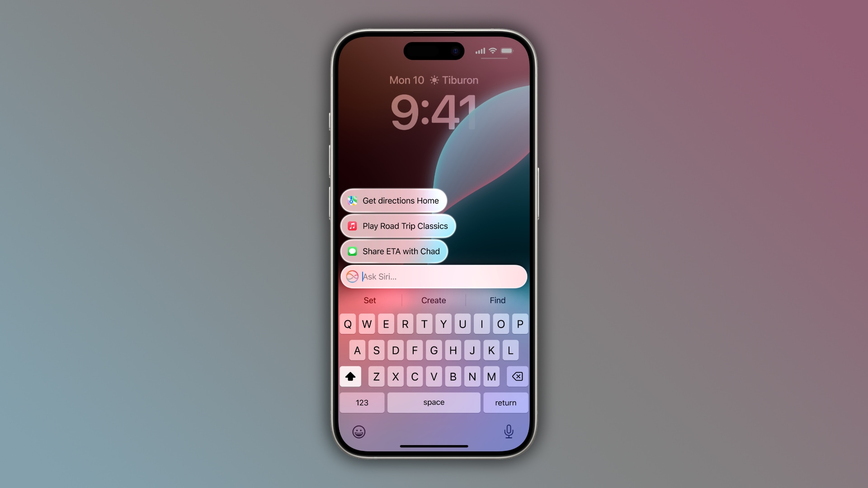
Task: Tap the Create quick action button
Action: [x=434, y=300]
